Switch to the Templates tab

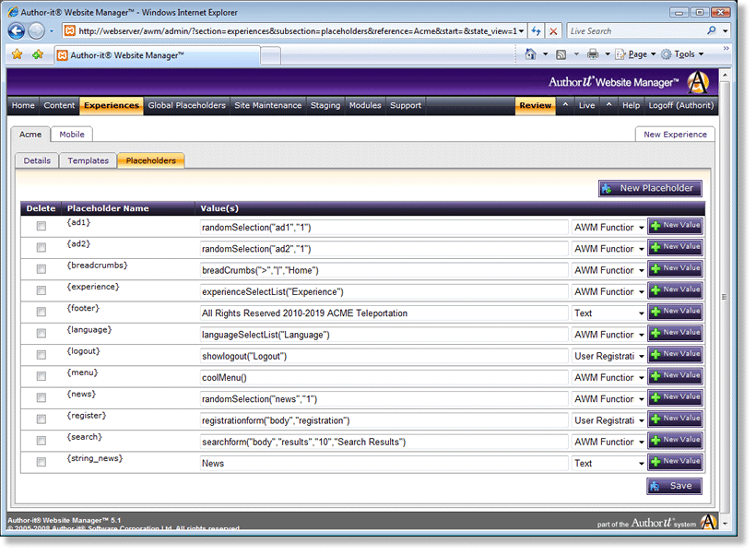tap(89, 160)
